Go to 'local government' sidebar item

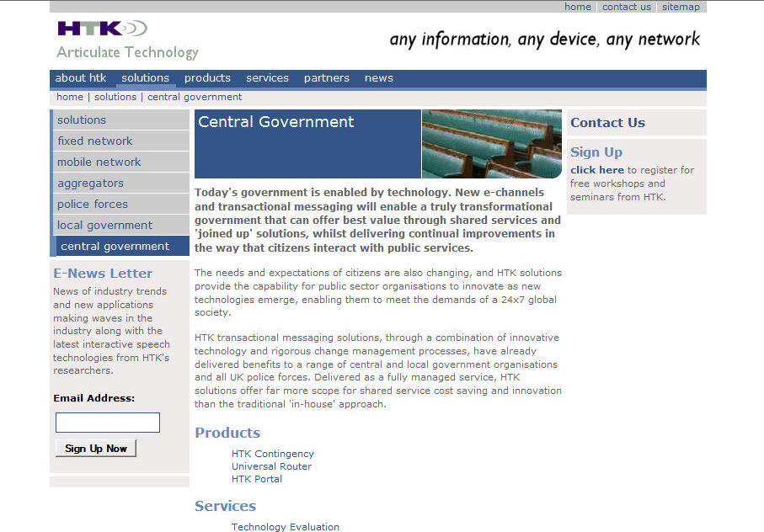coord(105,226)
